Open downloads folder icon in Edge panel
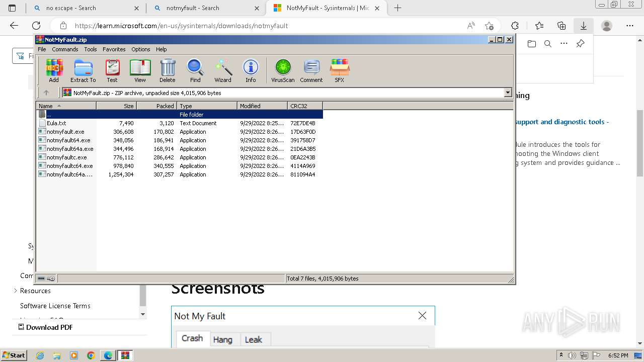The width and height of the screenshot is (644, 362). [532, 44]
